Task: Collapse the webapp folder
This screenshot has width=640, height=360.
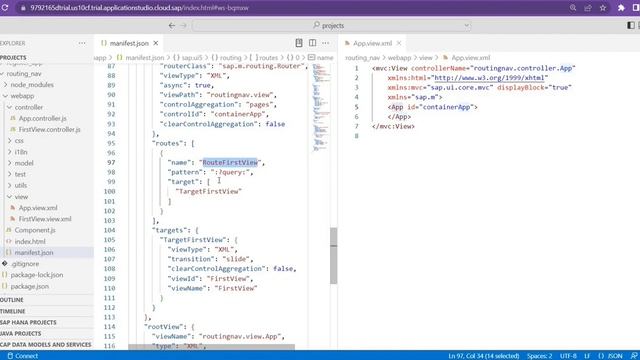Action: (x=22, y=96)
